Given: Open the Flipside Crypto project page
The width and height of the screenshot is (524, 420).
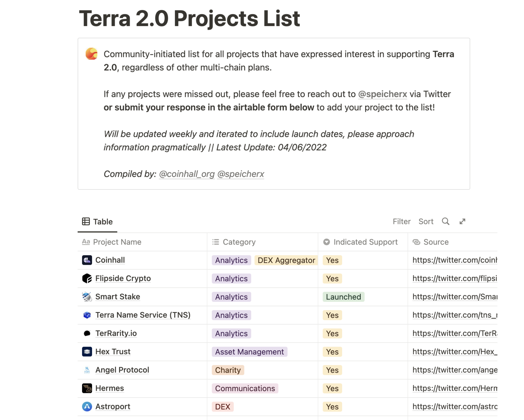Looking at the screenshot, I should [x=123, y=278].
